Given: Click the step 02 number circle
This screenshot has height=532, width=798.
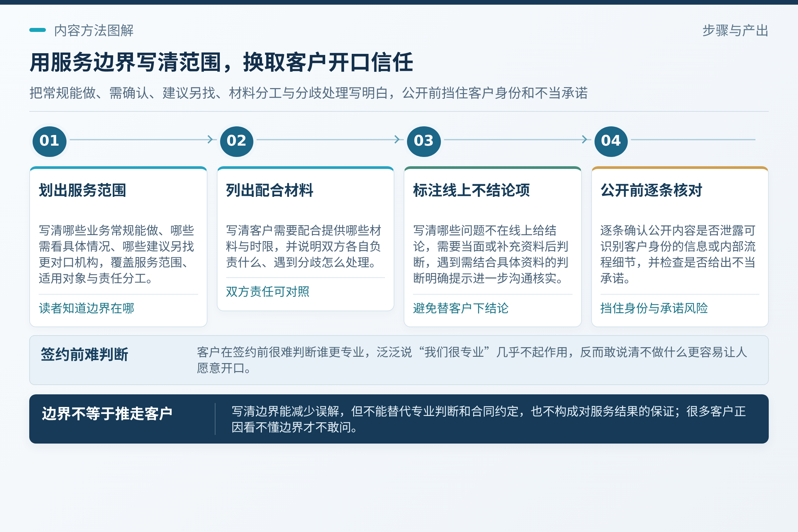Looking at the screenshot, I should pyautogui.click(x=236, y=141).
